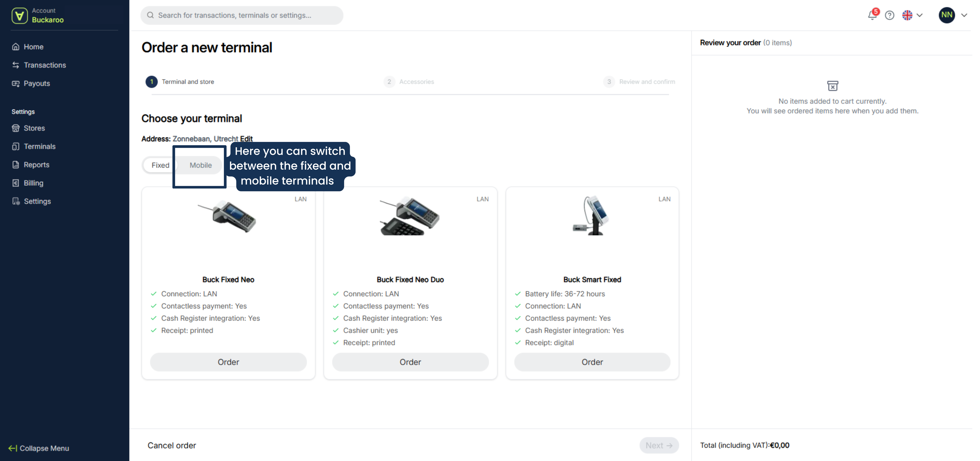This screenshot has height=461, width=980.
Task: Click 'Battery life: 36-72 hours' text
Action: pos(565,294)
